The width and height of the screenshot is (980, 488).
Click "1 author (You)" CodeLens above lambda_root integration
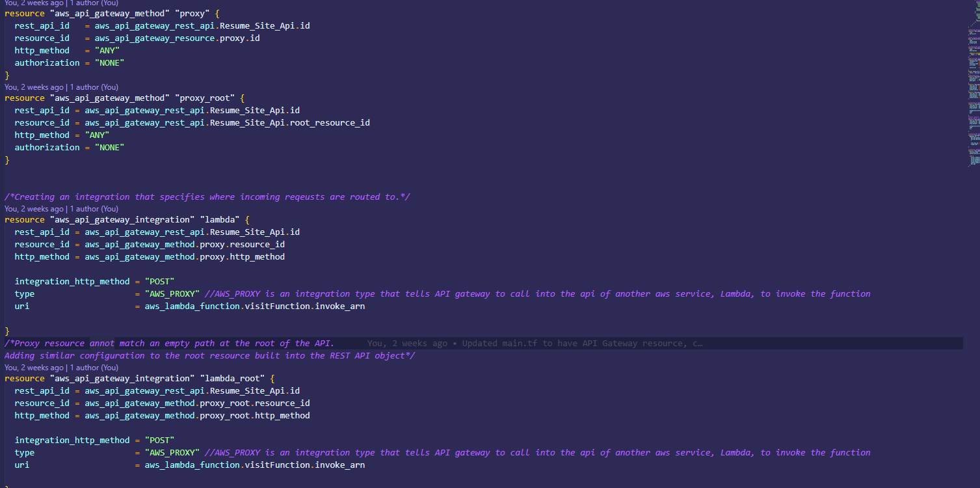pyautogui.click(x=94, y=368)
